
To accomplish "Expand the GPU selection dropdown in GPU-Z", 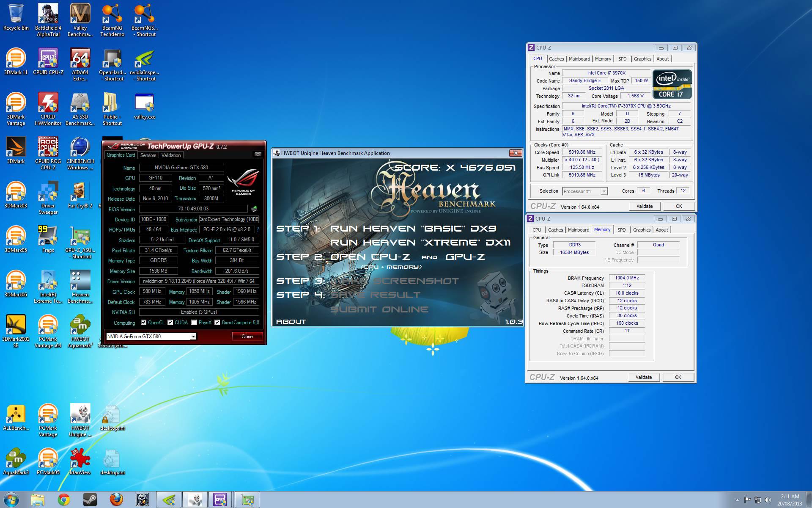I will [193, 337].
